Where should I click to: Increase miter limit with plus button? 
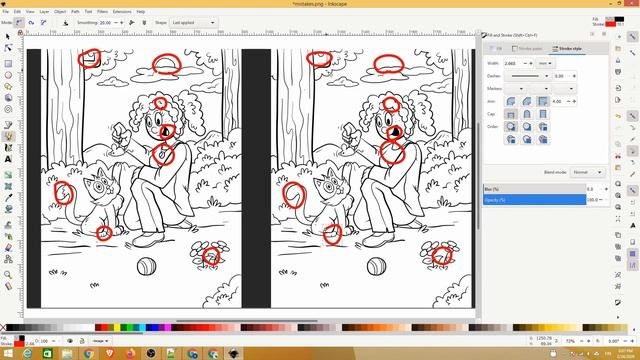pos(574,101)
